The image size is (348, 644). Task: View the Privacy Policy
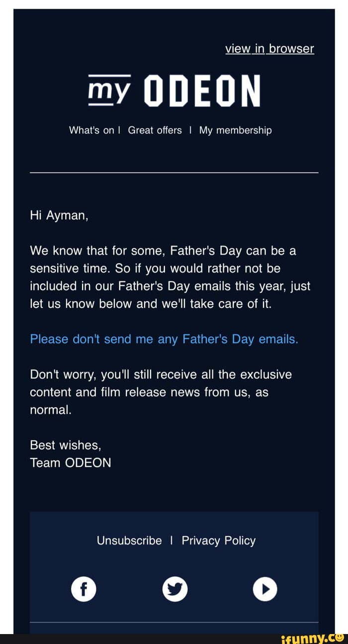pos(219,541)
